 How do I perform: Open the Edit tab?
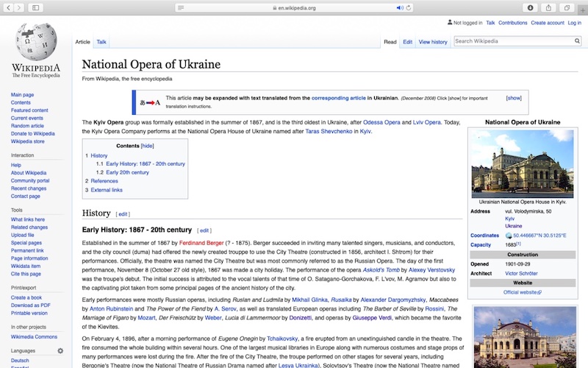coord(408,42)
